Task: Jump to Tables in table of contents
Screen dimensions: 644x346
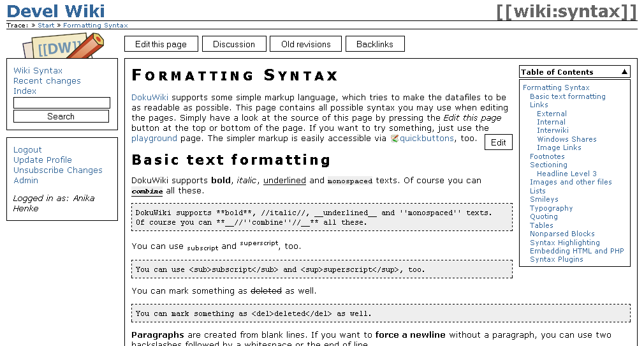Action: point(541,225)
